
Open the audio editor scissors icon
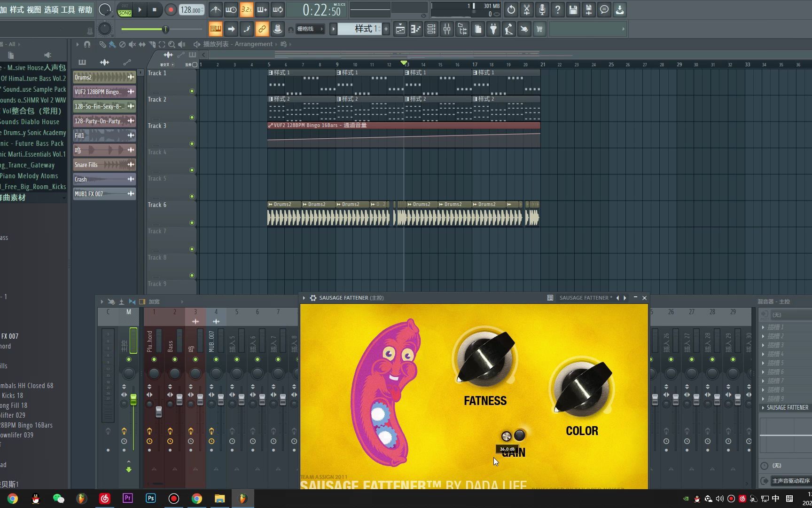527,9
